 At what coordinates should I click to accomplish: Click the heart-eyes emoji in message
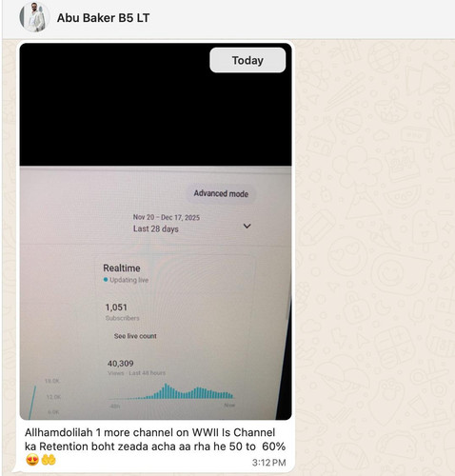(32, 460)
